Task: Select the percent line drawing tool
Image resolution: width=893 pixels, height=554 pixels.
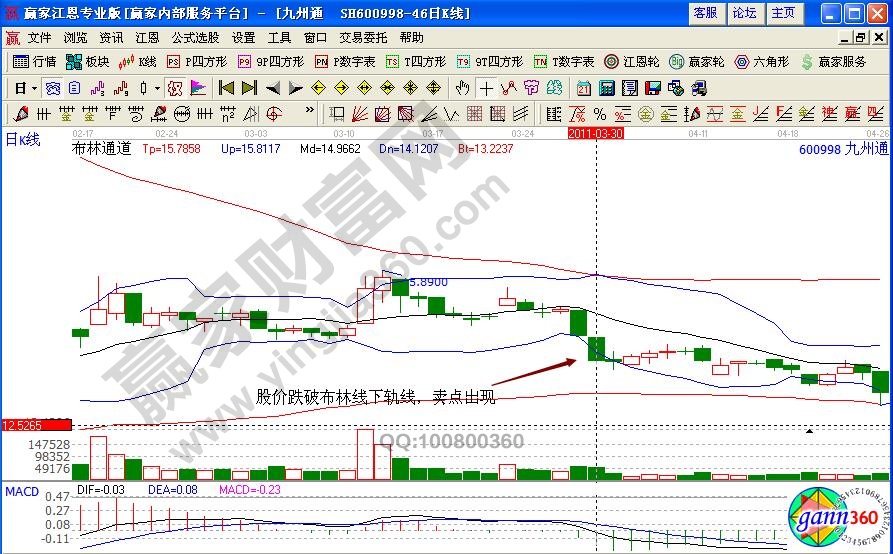Action: coord(599,113)
